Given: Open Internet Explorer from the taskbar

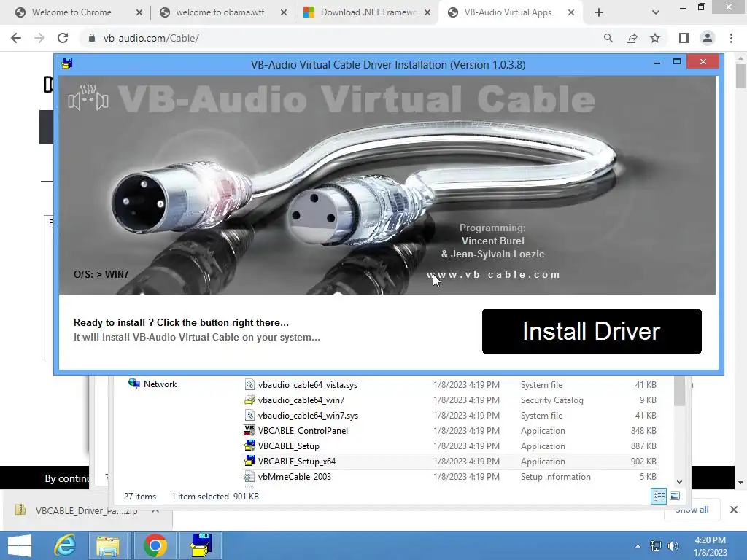Looking at the screenshot, I should (x=65, y=545).
